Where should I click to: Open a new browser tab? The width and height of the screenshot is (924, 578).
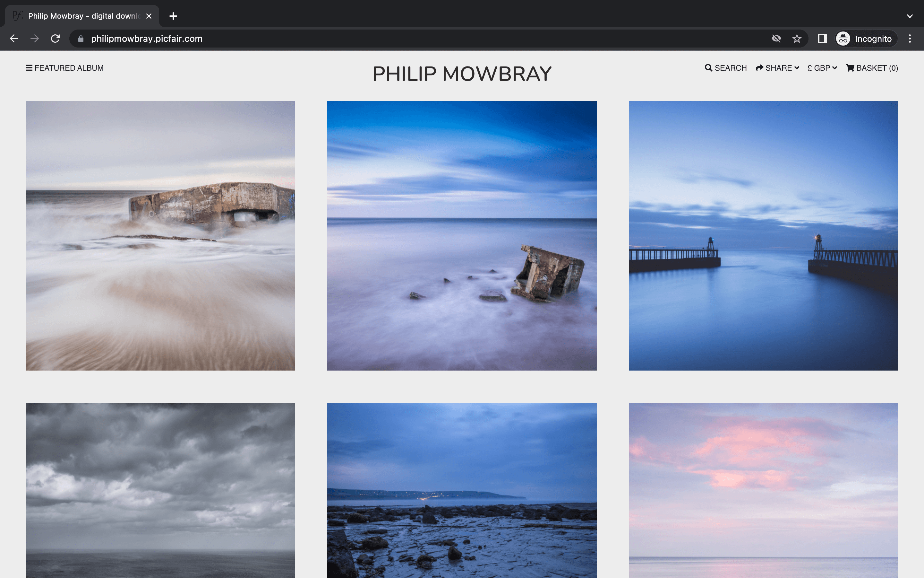[173, 16]
